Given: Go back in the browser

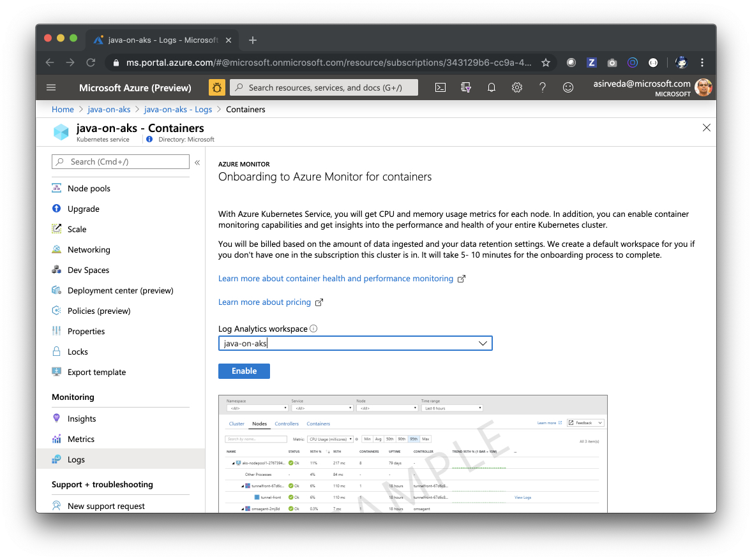Looking at the screenshot, I should (50, 63).
